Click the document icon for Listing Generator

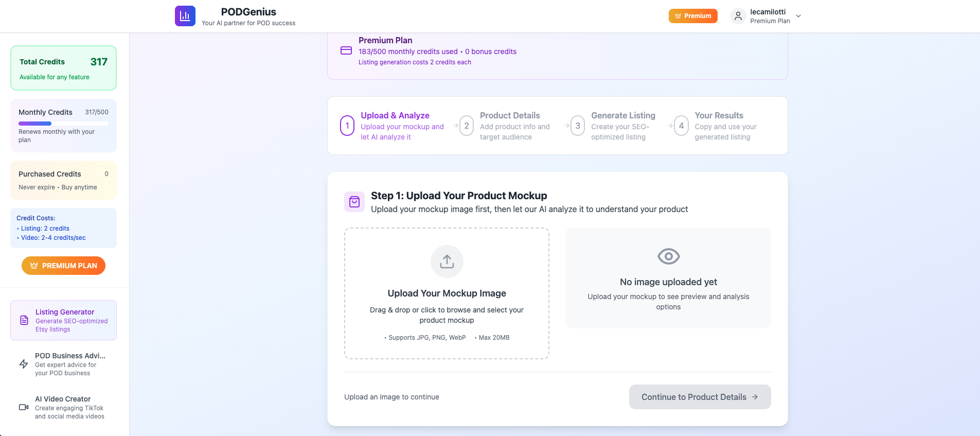pyautogui.click(x=24, y=320)
